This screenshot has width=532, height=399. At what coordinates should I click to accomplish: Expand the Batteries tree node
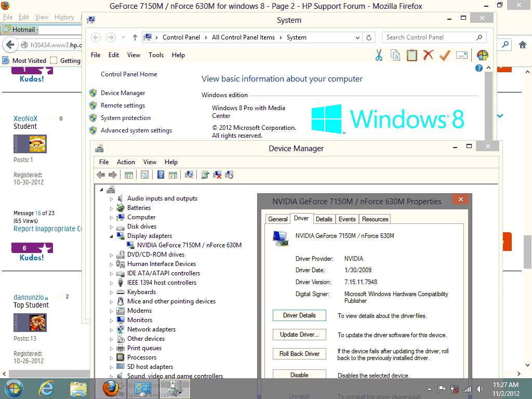click(111, 208)
